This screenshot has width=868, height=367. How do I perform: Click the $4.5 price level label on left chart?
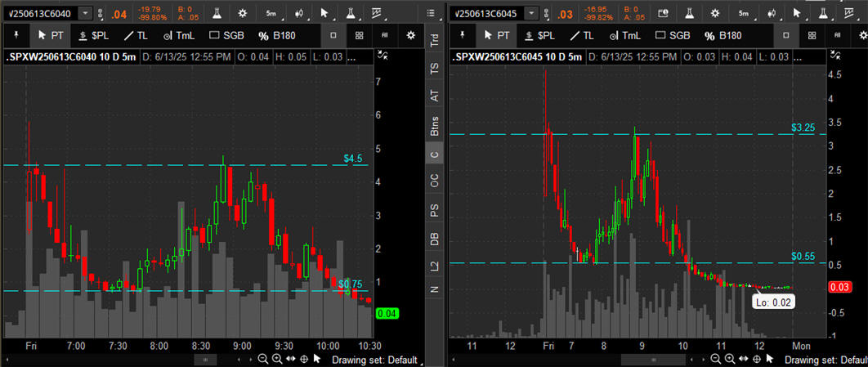[352, 159]
